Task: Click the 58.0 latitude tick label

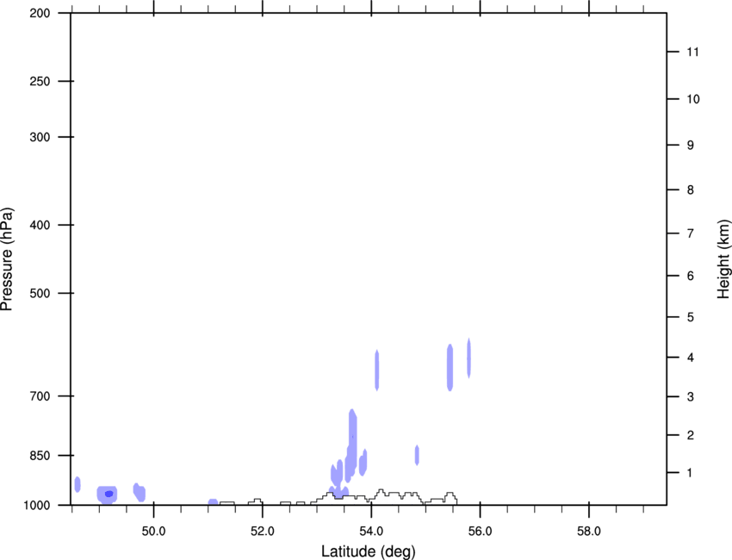Action: pyautogui.click(x=589, y=532)
